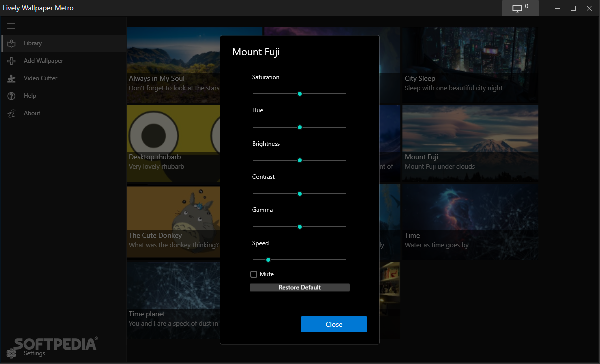Select the Help menu entry
600x364 pixels.
coord(63,96)
